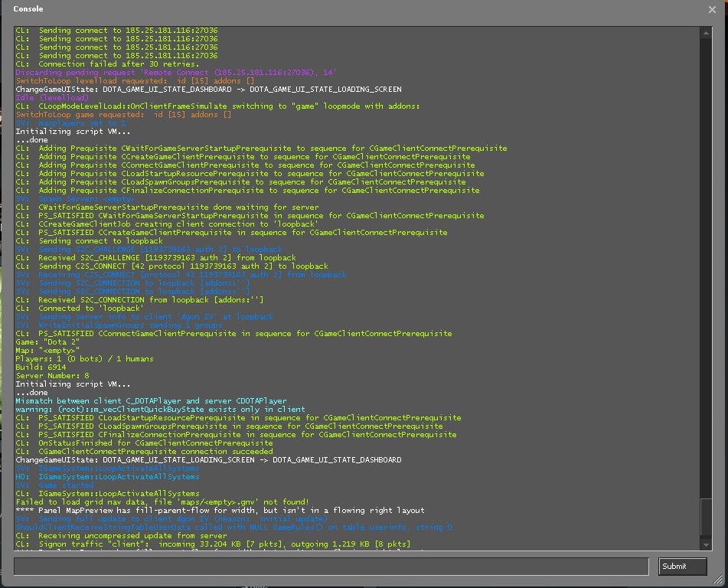The height and width of the screenshot is (588, 728).
Task: Click the 'Panel MapPreview has fill-parent-flow' line
Action: point(220,511)
